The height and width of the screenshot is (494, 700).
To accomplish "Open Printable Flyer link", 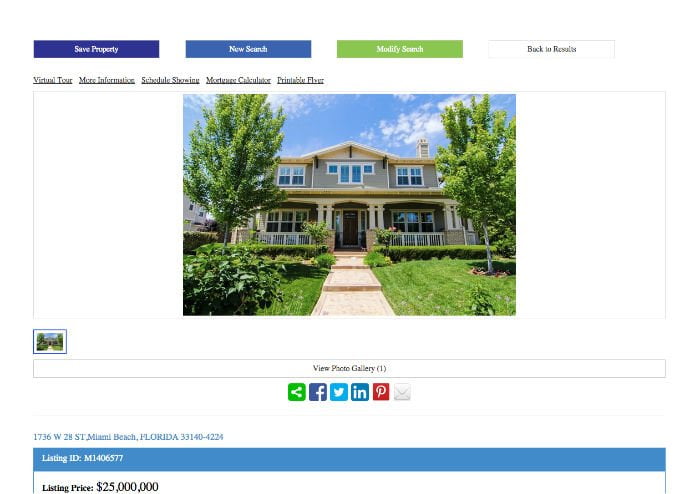I will coord(300,80).
